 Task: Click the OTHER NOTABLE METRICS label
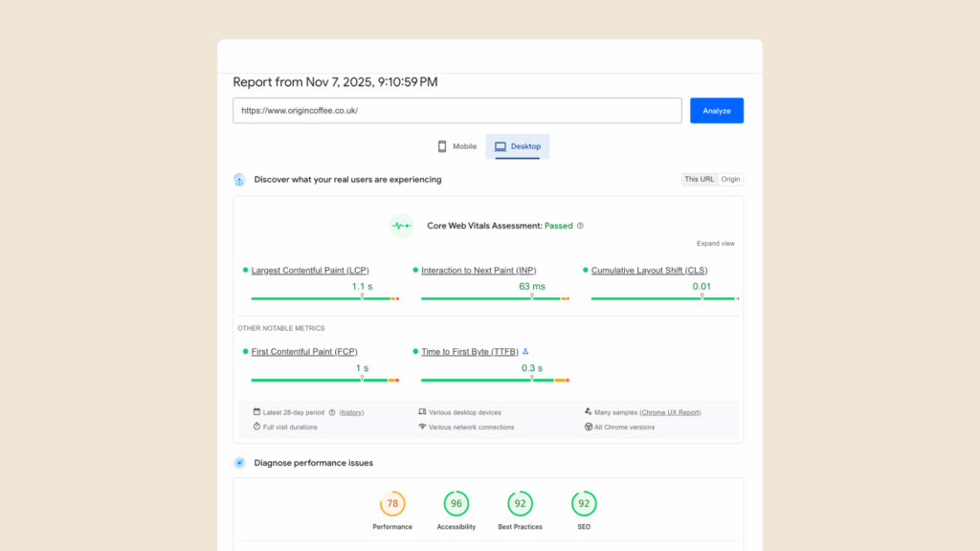pyautogui.click(x=281, y=328)
